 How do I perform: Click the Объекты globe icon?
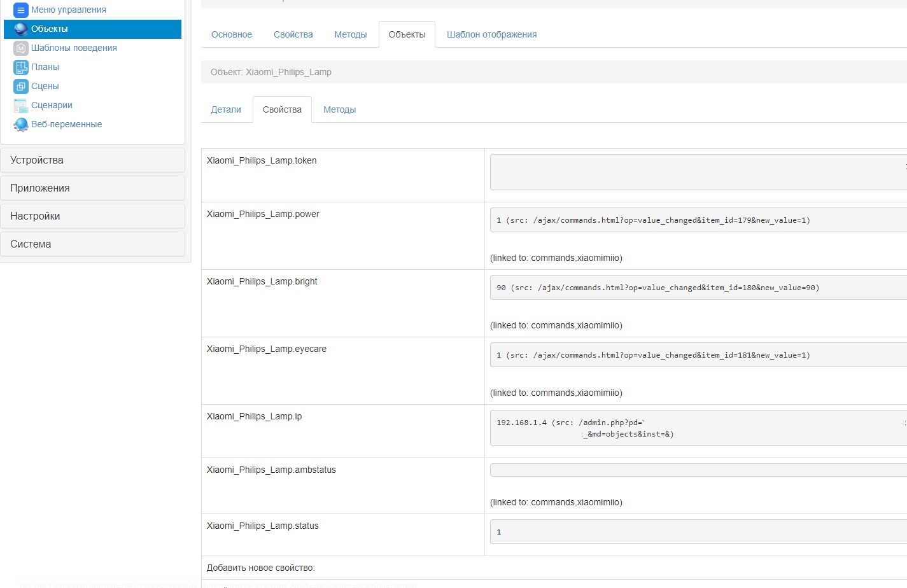point(20,29)
